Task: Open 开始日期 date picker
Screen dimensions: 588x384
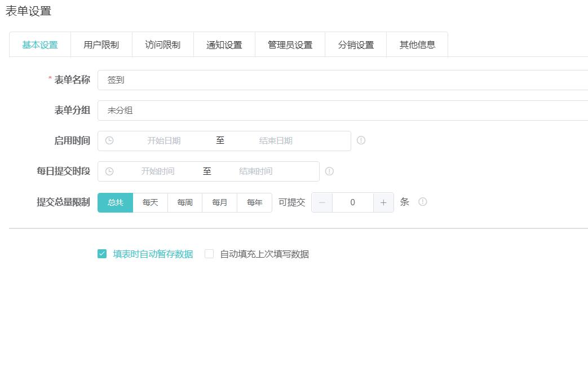Action: [164, 140]
